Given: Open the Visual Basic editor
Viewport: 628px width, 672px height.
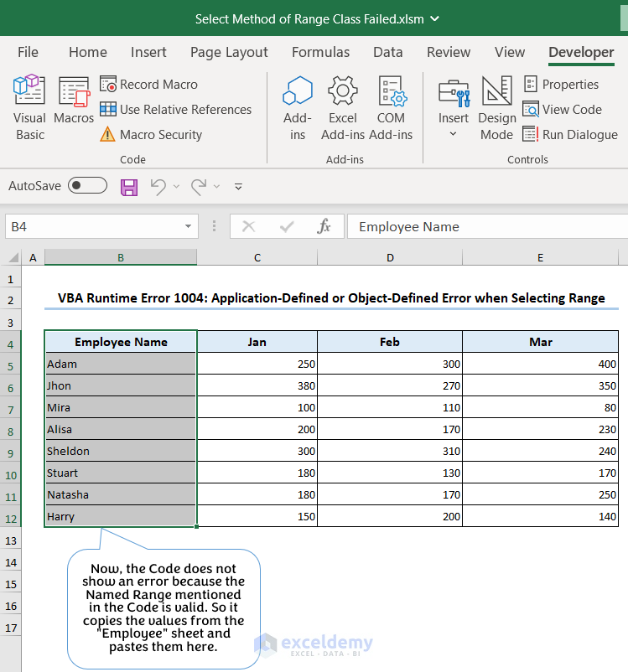Looking at the screenshot, I should click(x=30, y=109).
